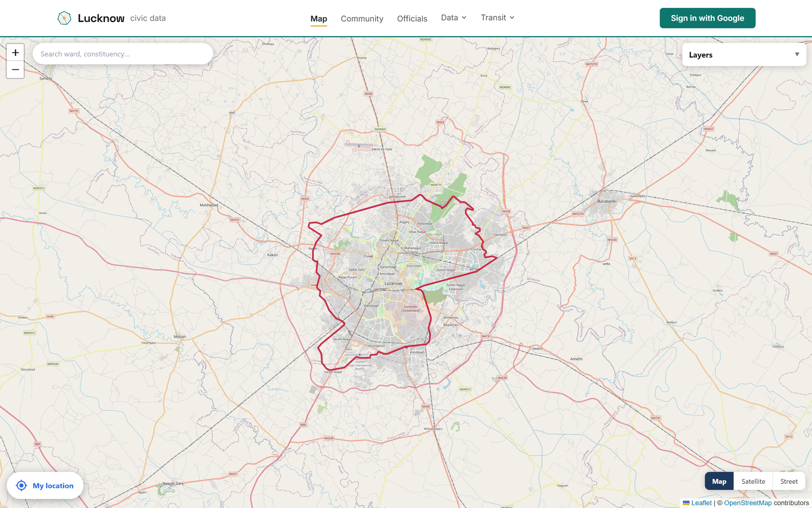Select the Satellite basemap option

point(753,481)
